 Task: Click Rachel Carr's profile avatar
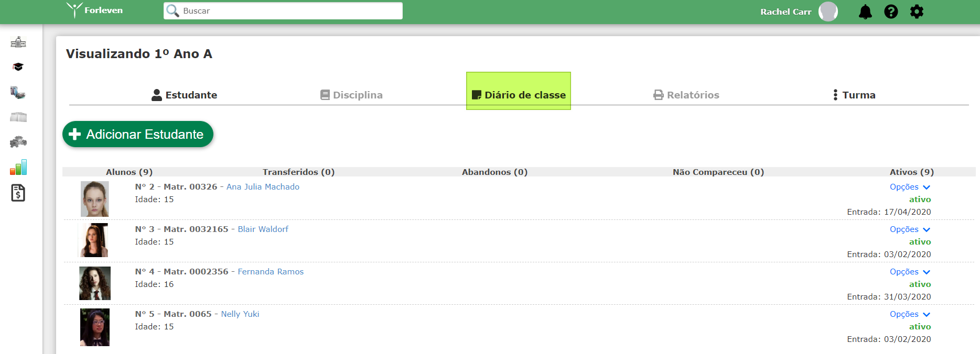828,12
